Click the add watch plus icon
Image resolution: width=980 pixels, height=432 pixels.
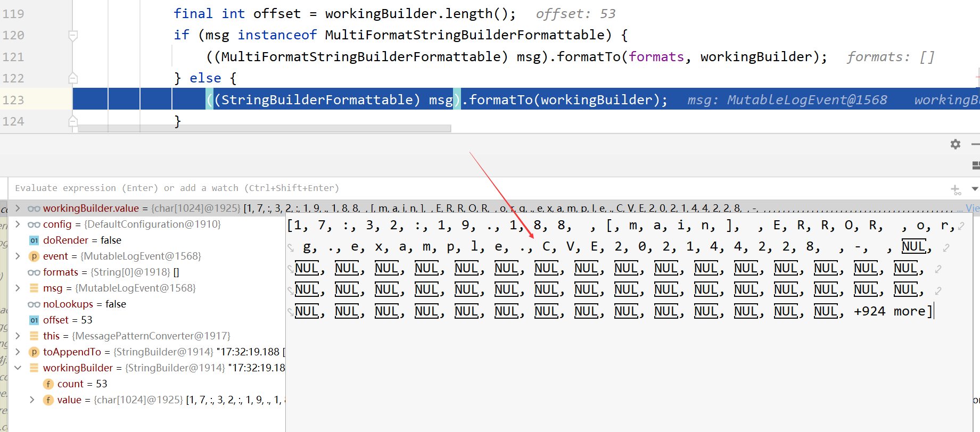click(x=956, y=189)
